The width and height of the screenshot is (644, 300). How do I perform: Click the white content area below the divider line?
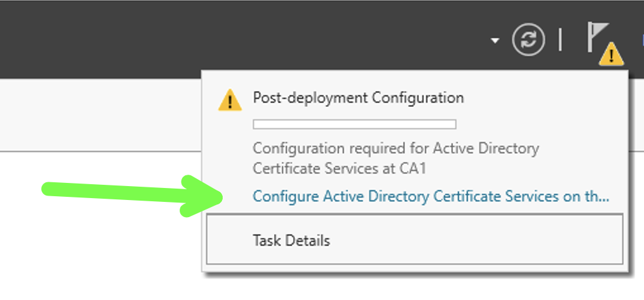click(101, 247)
